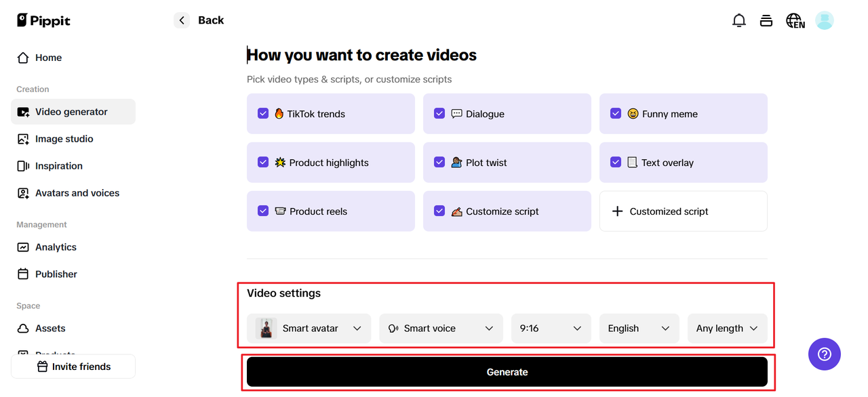Click the back arrow chevron icon
This screenshot has width=868, height=397.
[182, 20]
